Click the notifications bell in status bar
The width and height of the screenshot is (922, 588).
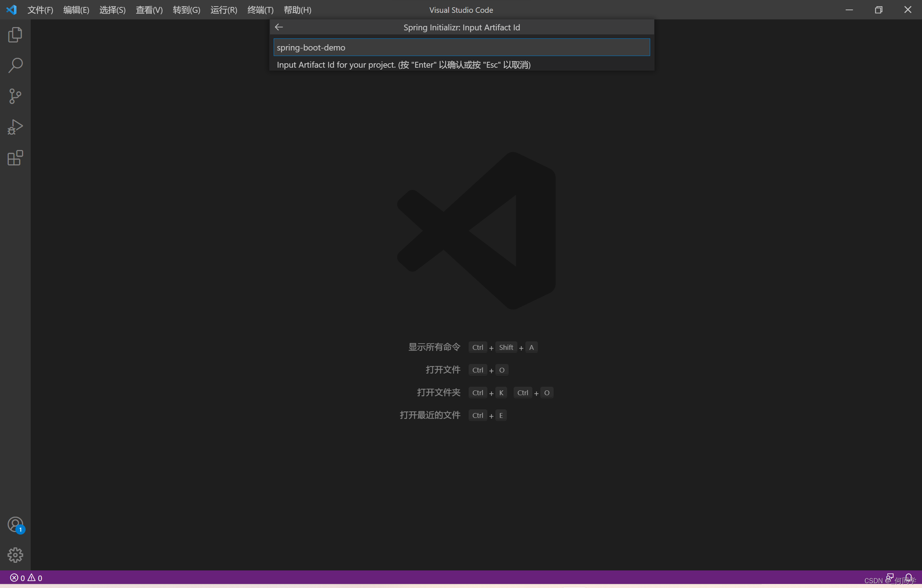[x=908, y=577]
